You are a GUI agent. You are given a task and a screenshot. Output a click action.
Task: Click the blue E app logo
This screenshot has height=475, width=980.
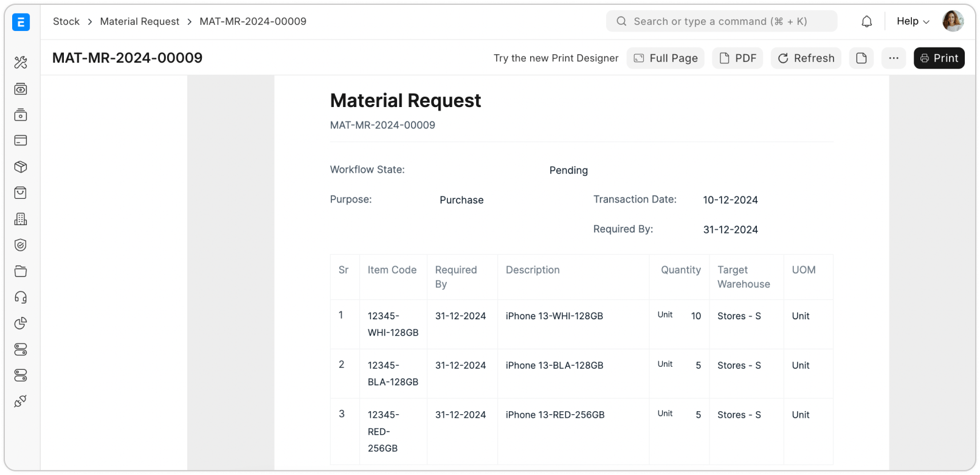tap(21, 23)
